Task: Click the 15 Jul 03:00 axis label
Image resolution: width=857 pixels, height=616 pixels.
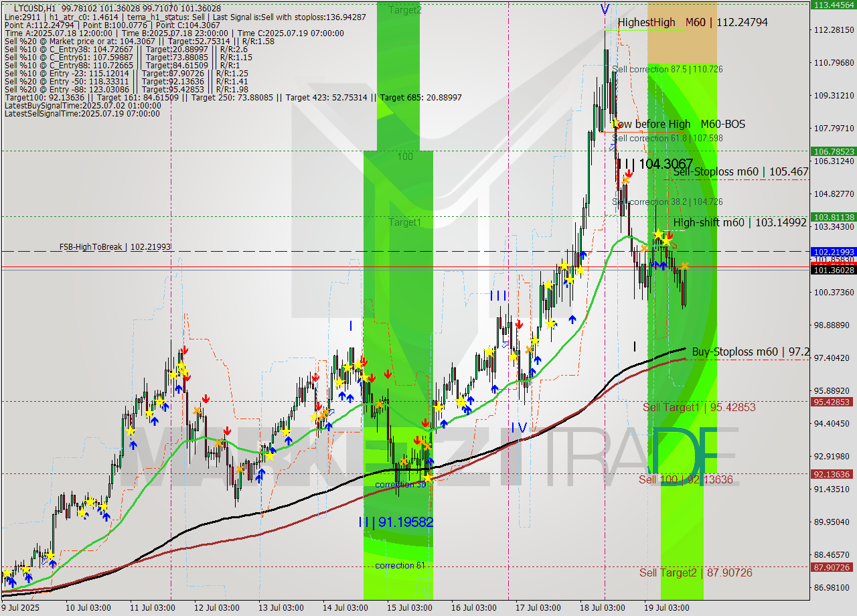Action: [x=408, y=608]
